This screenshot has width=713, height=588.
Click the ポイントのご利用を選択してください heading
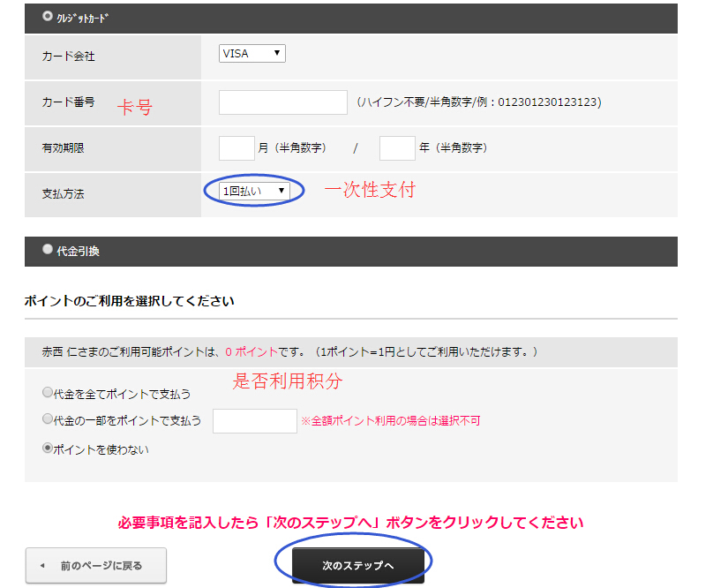click(x=129, y=301)
